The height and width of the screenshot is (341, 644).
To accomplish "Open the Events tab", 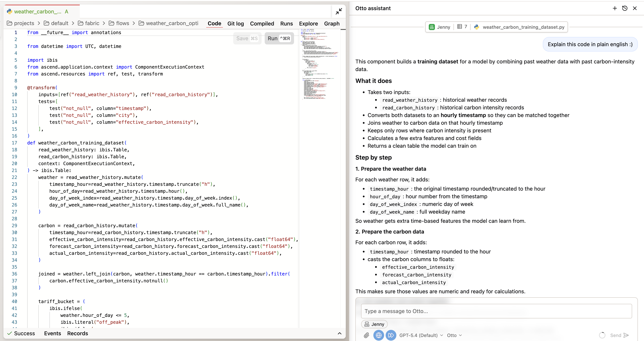I will [x=53, y=334].
